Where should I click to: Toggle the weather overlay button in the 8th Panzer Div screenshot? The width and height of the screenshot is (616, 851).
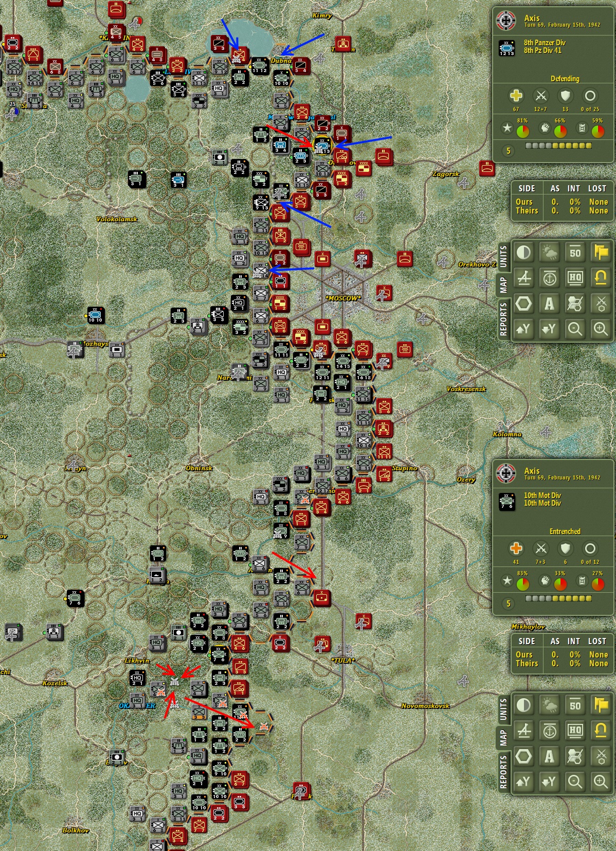[549, 252]
